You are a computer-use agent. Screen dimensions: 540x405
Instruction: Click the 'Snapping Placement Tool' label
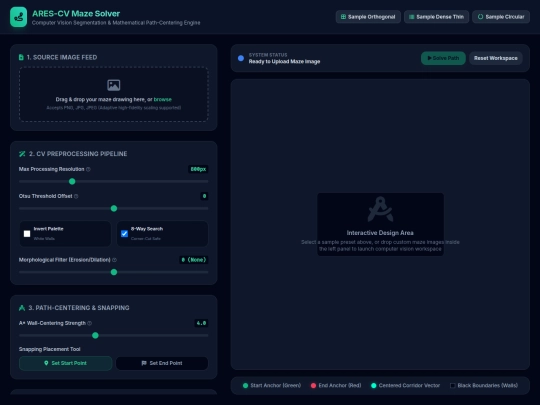coord(50,349)
